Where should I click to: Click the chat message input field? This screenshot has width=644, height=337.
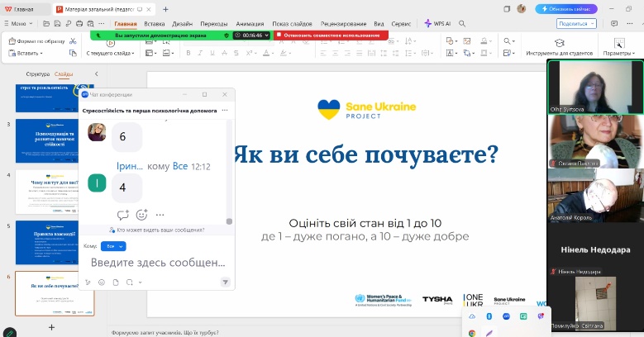pos(156,263)
